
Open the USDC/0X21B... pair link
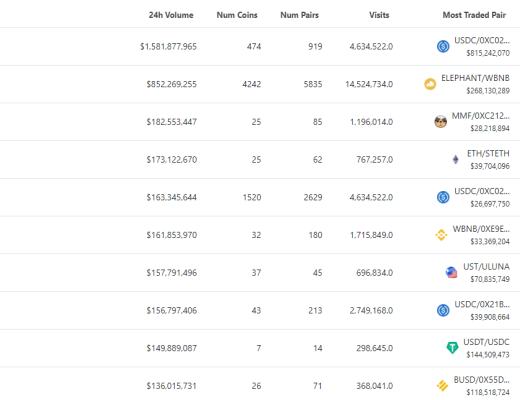pyautogui.click(x=482, y=304)
